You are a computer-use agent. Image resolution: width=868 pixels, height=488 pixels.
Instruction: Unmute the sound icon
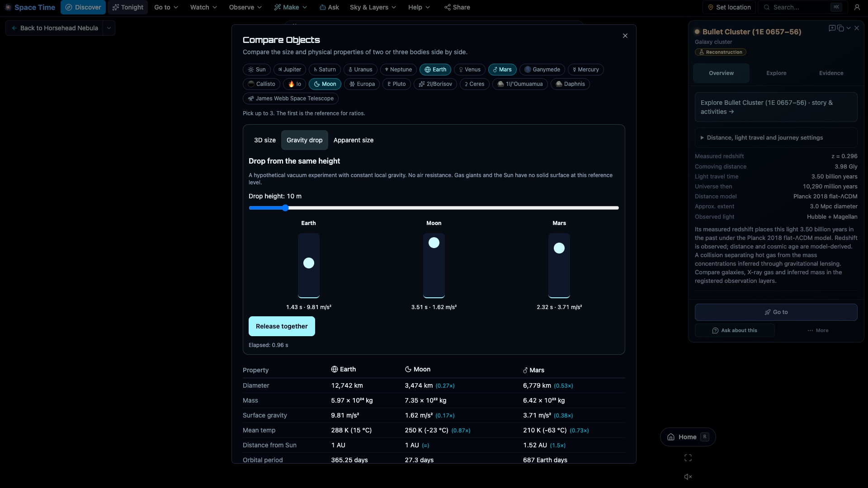pyautogui.click(x=688, y=477)
